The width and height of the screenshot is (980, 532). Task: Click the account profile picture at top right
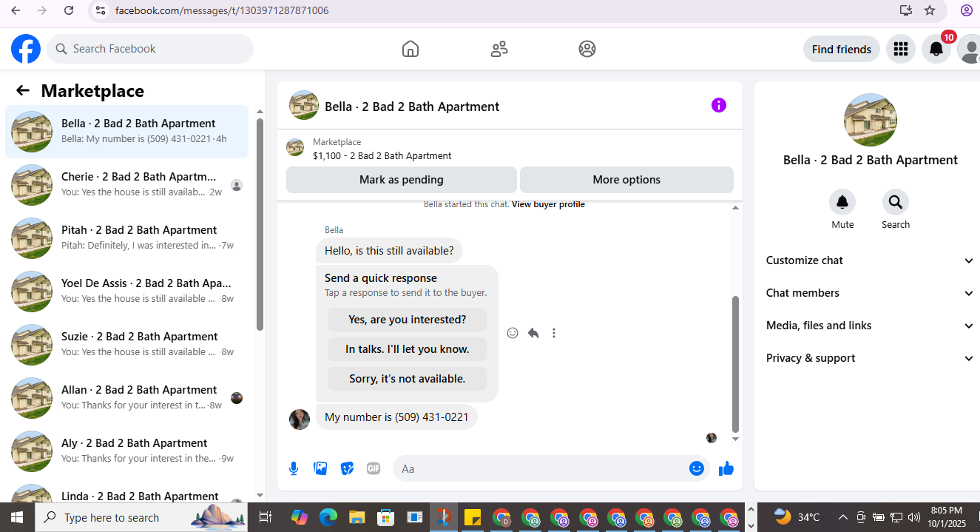point(970,49)
